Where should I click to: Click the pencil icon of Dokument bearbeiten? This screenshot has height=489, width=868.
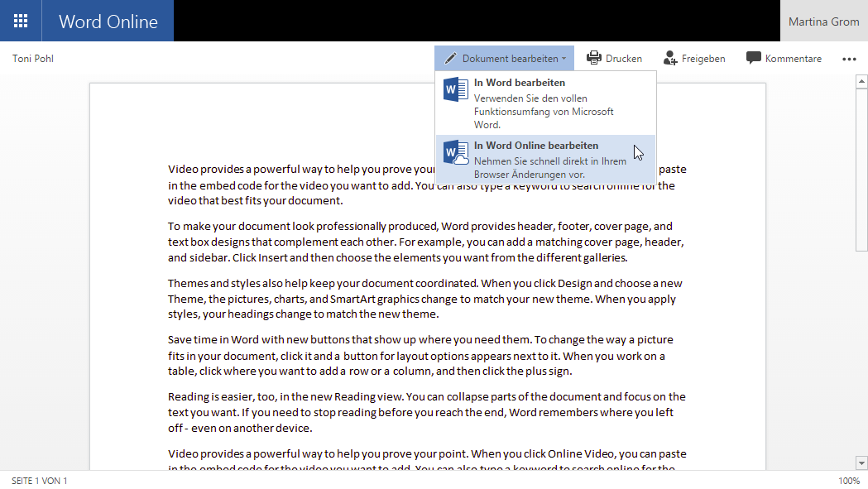pyautogui.click(x=451, y=58)
